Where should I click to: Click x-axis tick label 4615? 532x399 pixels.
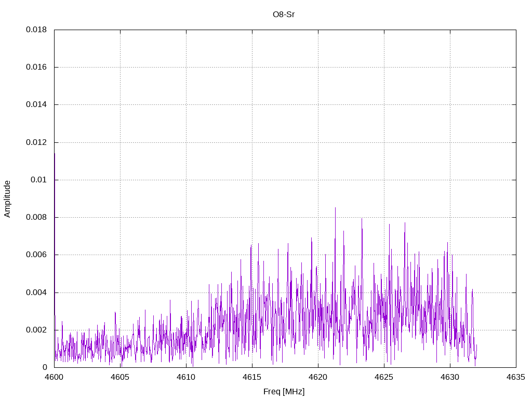(x=252, y=377)
